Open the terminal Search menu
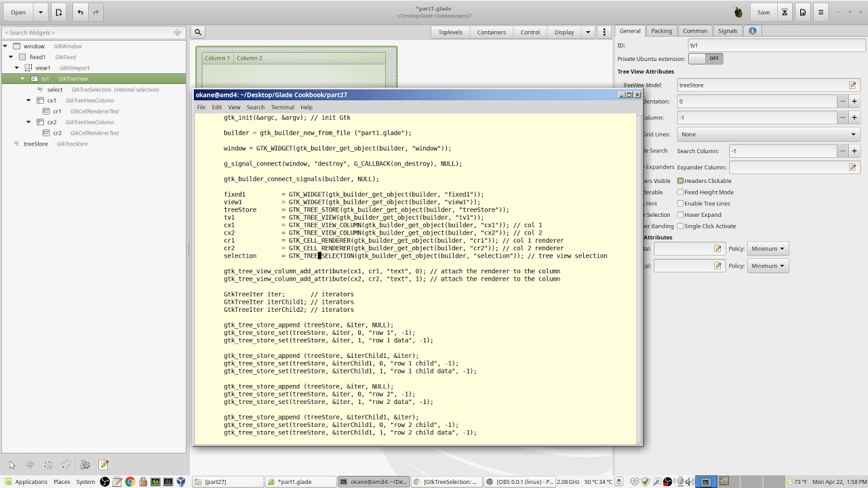Viewport: 868px width, 488px height. tap(256, 107)
